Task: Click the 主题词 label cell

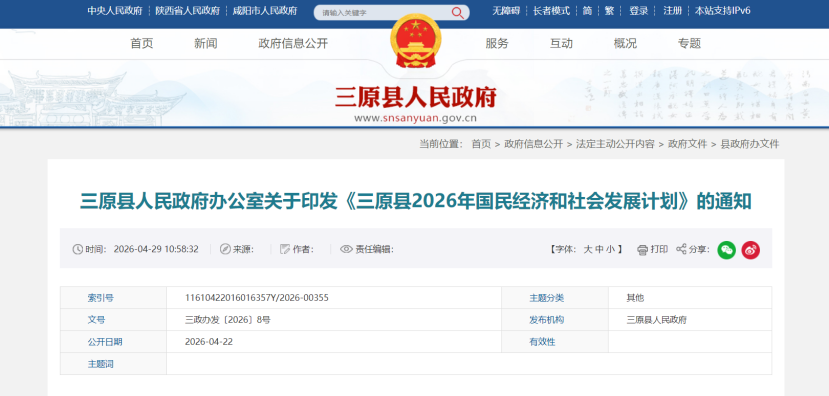Action: pos(113,364)
